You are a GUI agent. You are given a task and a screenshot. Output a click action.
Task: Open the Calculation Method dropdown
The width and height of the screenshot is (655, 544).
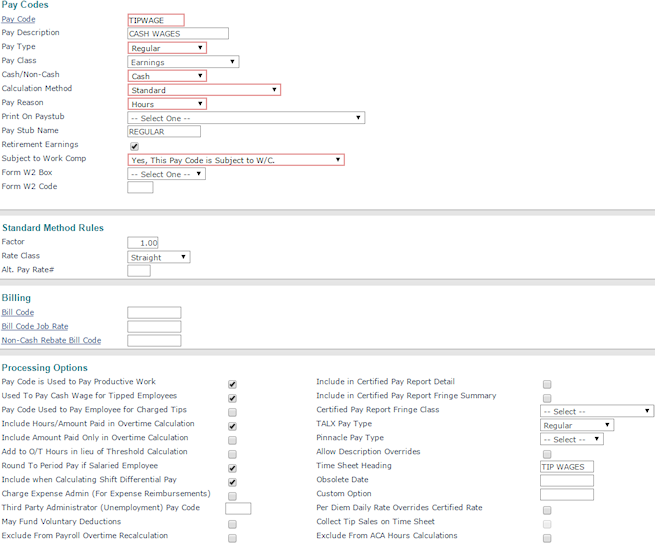[204, 90]
